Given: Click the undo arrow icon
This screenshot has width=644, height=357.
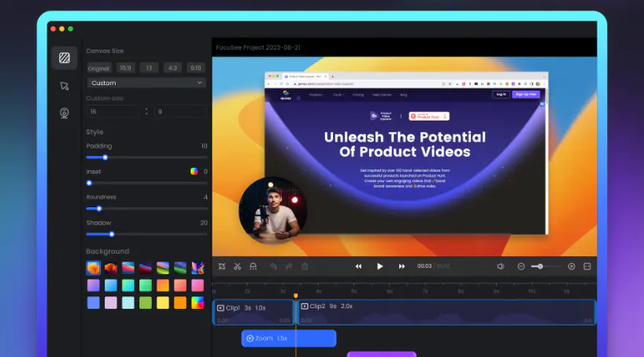Looking at the screenshot, I should click(273, 266).
